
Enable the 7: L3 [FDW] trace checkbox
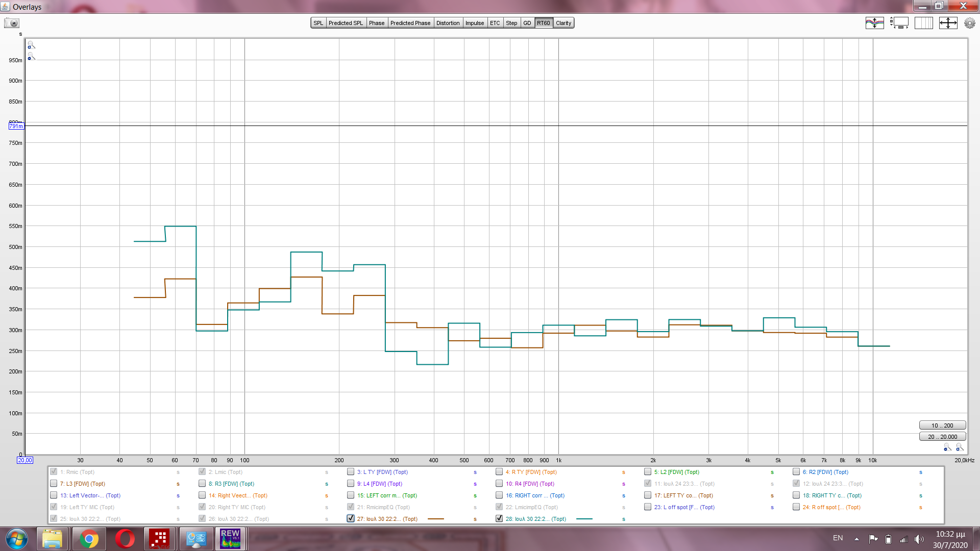click(x=54, y=483)
